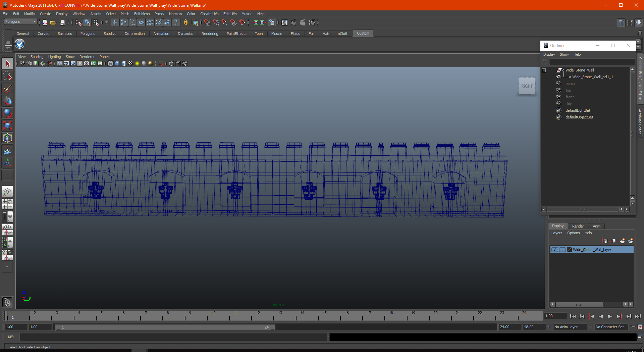This screenshot has width=644, height=352.
Task: Open the Create UVs menu
Action: click(x=209, y=14)
